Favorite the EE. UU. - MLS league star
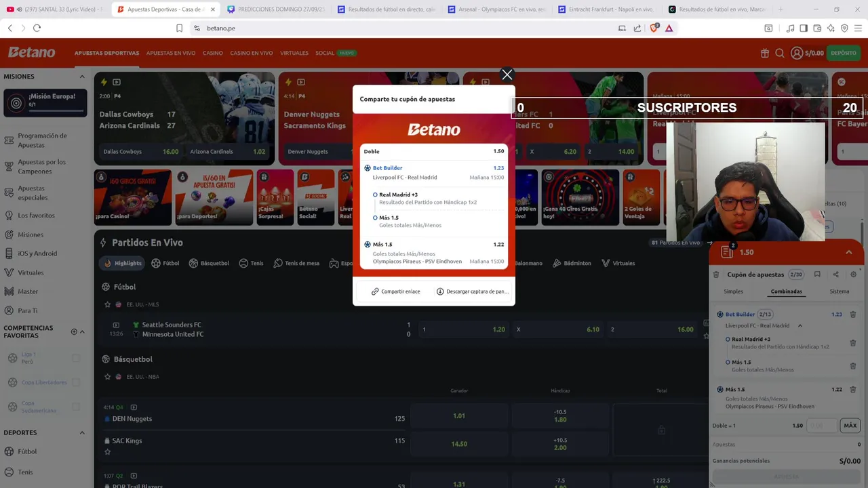The width and height of the screenshot is (868, 488). tap(107, 304)
